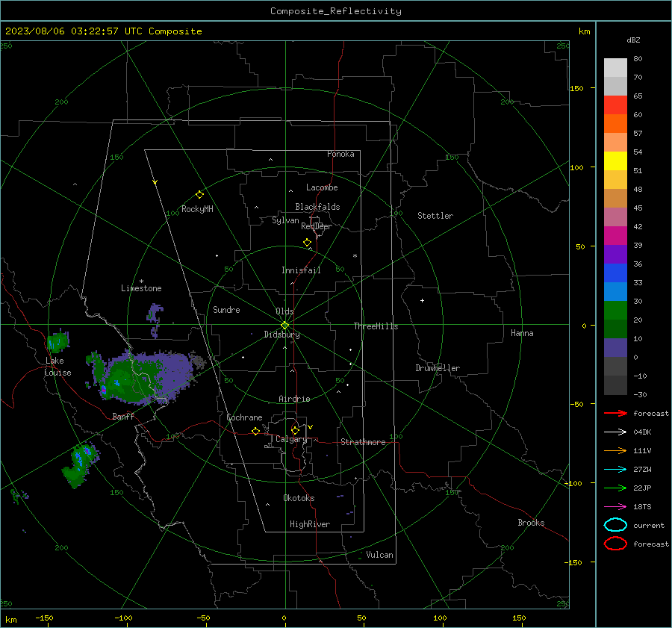Select the red 60 dBZ color swatch
672x628 pixels.
[x=615, y=105]
